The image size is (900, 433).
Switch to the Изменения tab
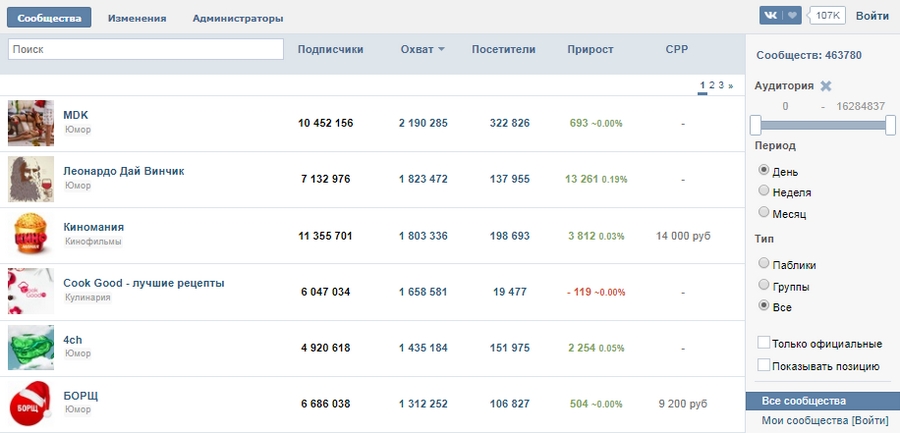137,18
